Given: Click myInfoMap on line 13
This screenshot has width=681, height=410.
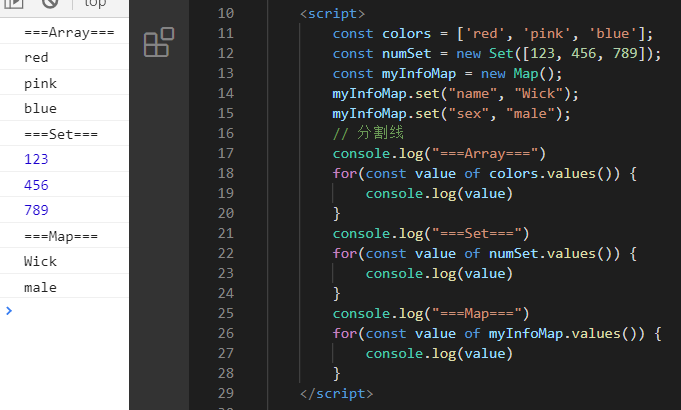Looking at the screenshot, I should click(419, 73).
